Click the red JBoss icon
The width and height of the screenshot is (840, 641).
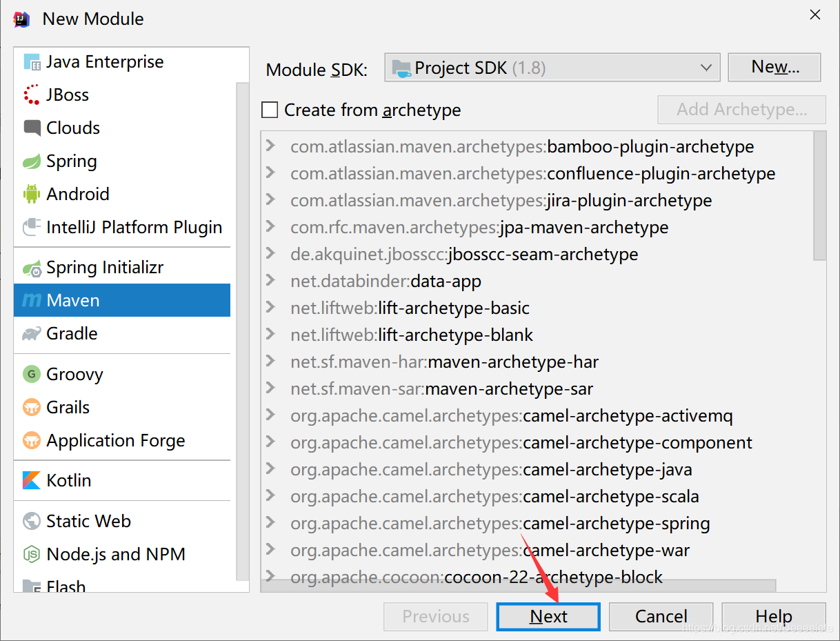click(x=32, y=95)
